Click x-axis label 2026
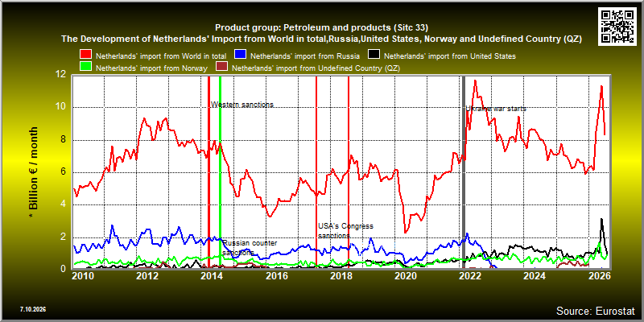 point(599,275)
